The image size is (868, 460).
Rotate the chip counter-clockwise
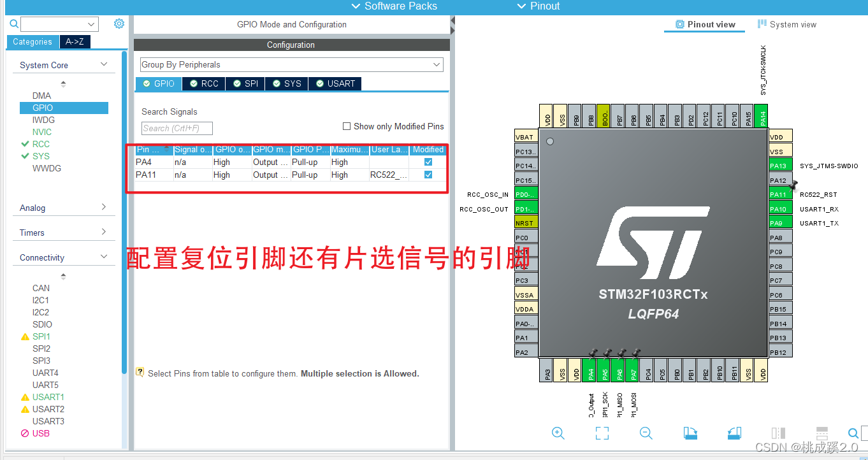click(734, 433)
